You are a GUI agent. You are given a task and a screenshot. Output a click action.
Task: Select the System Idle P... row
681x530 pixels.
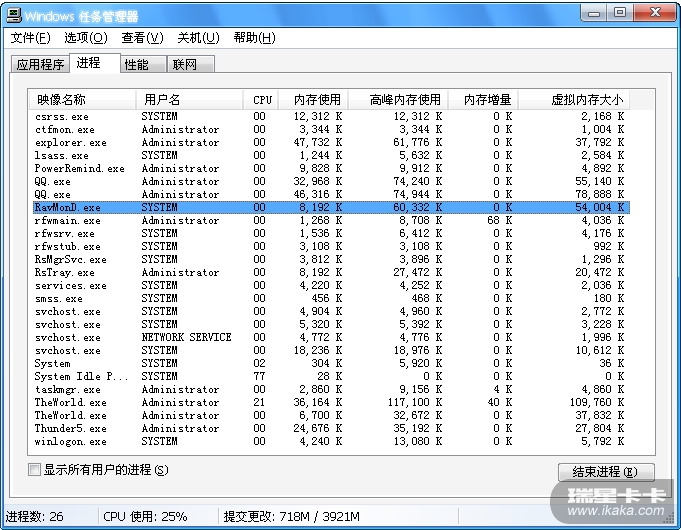coord(331,376)
